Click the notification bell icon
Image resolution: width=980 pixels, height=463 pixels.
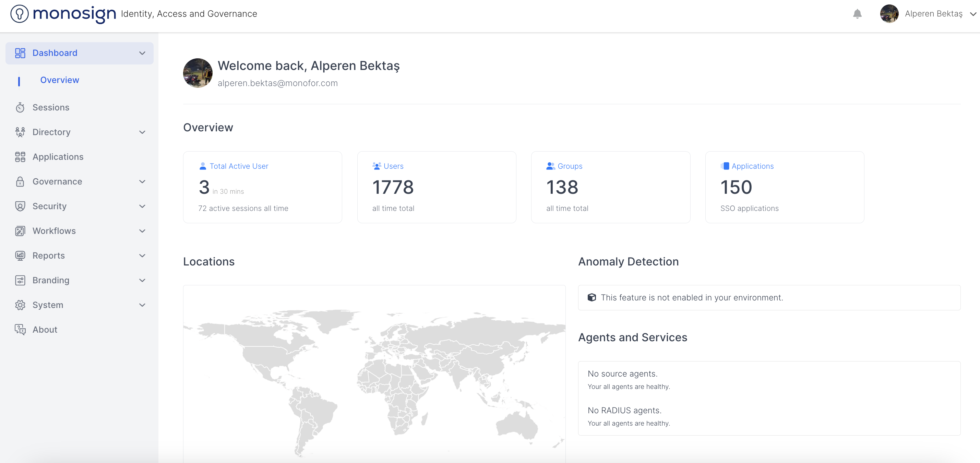tap(857, 14)
